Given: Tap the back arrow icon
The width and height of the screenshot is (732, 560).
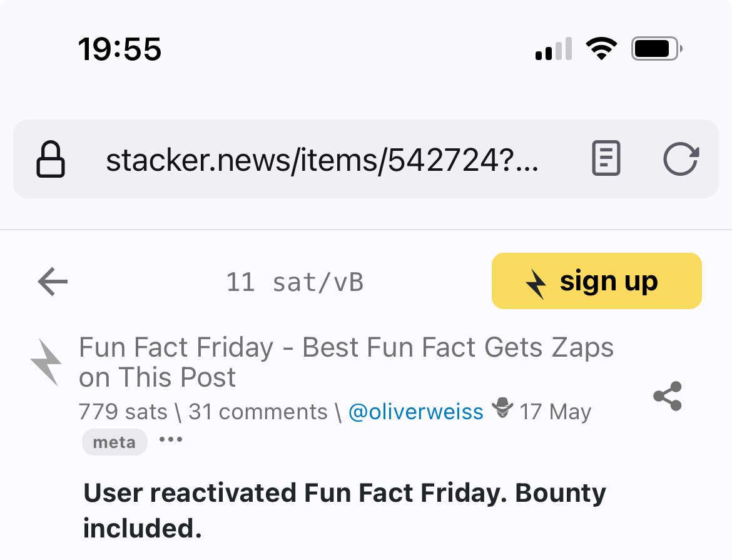Looking at the screenshot, I should (53, 282).
